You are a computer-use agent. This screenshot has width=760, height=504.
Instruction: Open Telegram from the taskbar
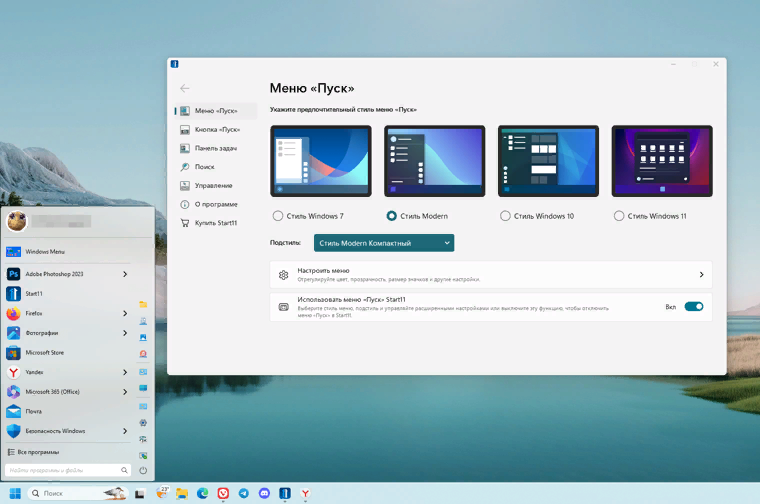tap(244, 493)
